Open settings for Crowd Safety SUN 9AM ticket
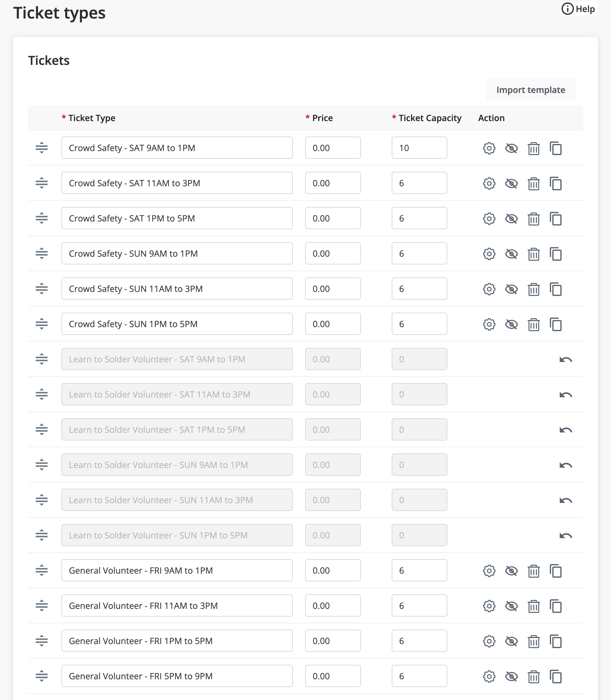Viewport: 611px width, 700px height. 489,254
